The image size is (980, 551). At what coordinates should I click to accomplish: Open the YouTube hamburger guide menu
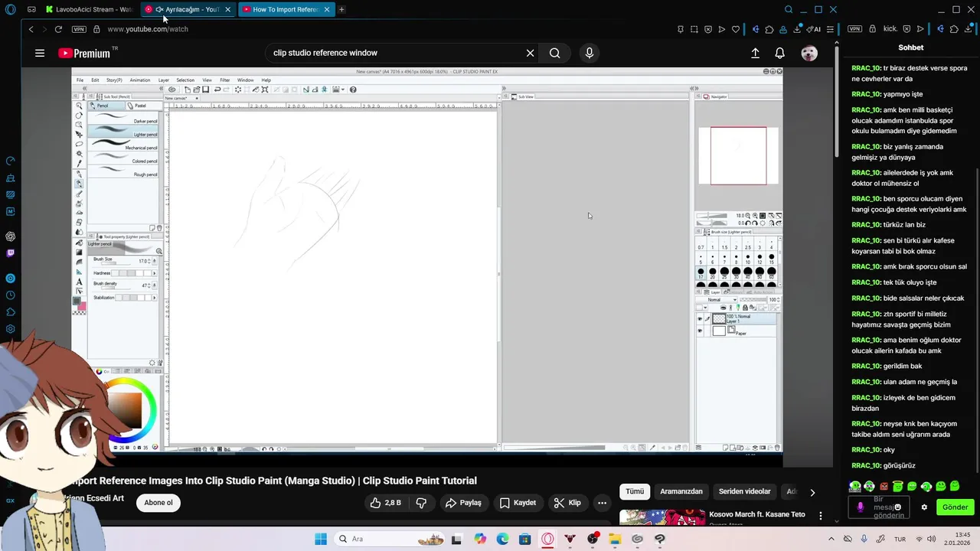click(40, 53)
